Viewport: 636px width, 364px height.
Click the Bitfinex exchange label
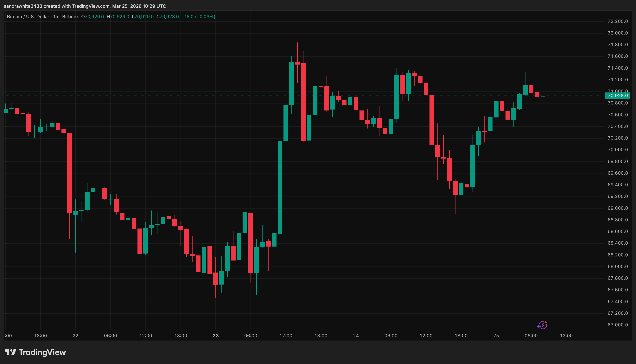coord(70,17)
